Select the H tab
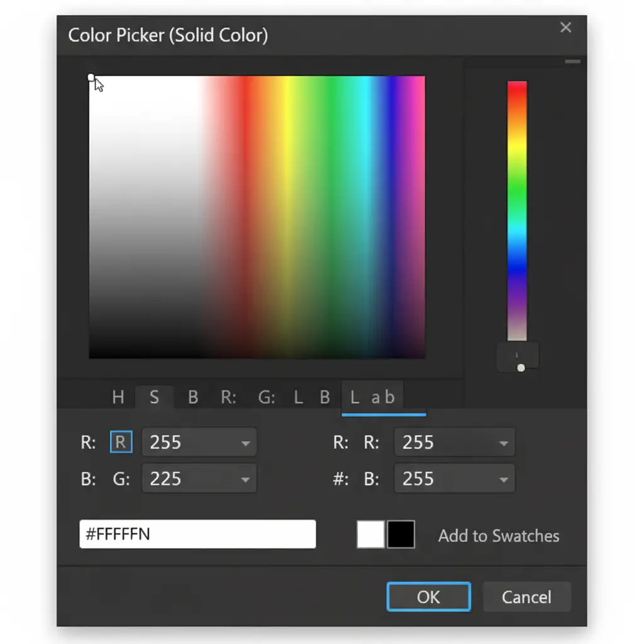This screenshot has width=644, height=644. tap(118, 397)
